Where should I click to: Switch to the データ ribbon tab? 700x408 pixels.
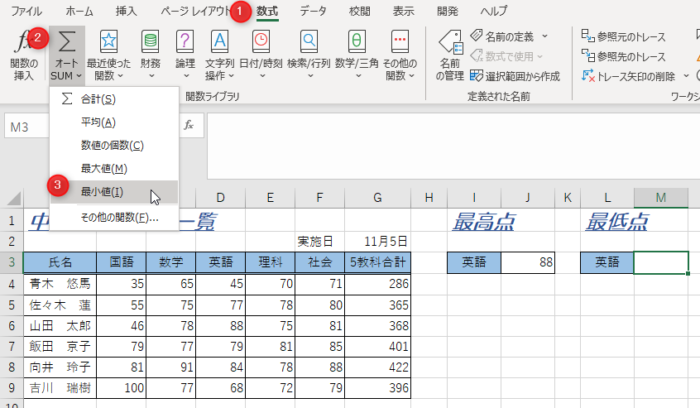tap(312, 11)
